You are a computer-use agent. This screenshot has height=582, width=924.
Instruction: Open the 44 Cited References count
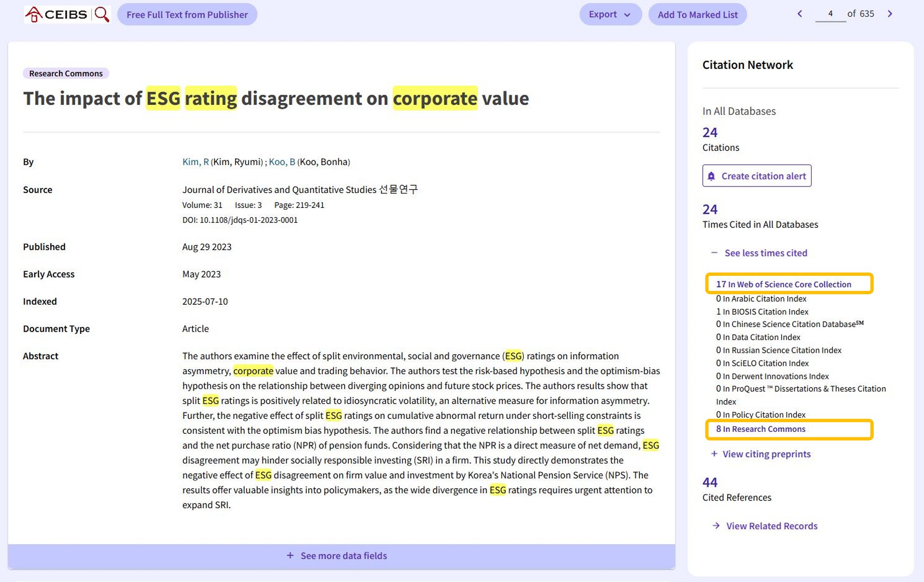[x=710, y=482]
